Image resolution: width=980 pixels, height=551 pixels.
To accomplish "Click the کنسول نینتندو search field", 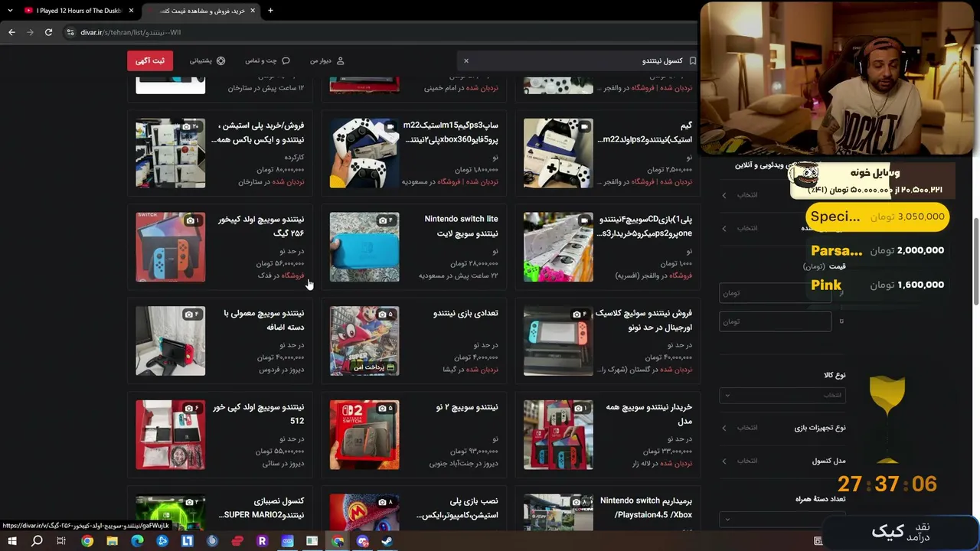I will point(579,60).
